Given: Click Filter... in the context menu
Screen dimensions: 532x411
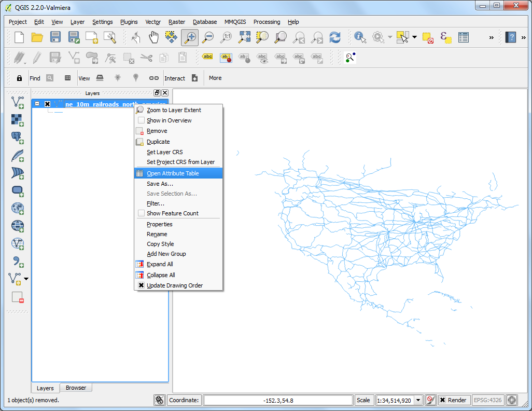Looking at the screenshot, I should click(x=178, y=203).
